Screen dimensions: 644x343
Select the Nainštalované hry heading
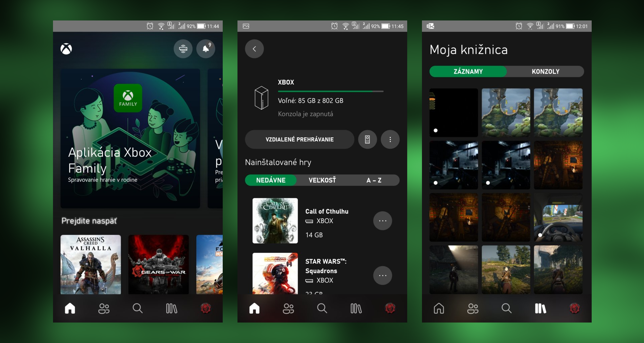click(278, 162)
